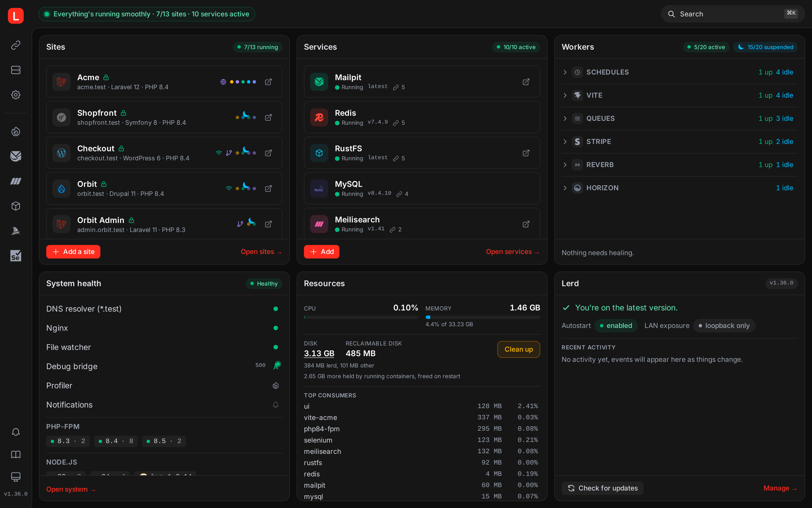Screen dimensions: 812x508
Task: Click the git branch icon on Checkout row
Action: pos(229,153)
